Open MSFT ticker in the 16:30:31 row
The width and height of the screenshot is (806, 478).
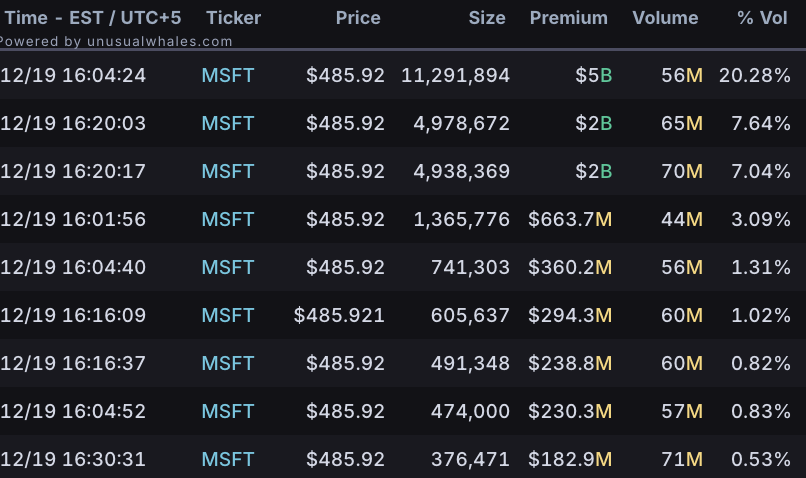coord(228,459)
